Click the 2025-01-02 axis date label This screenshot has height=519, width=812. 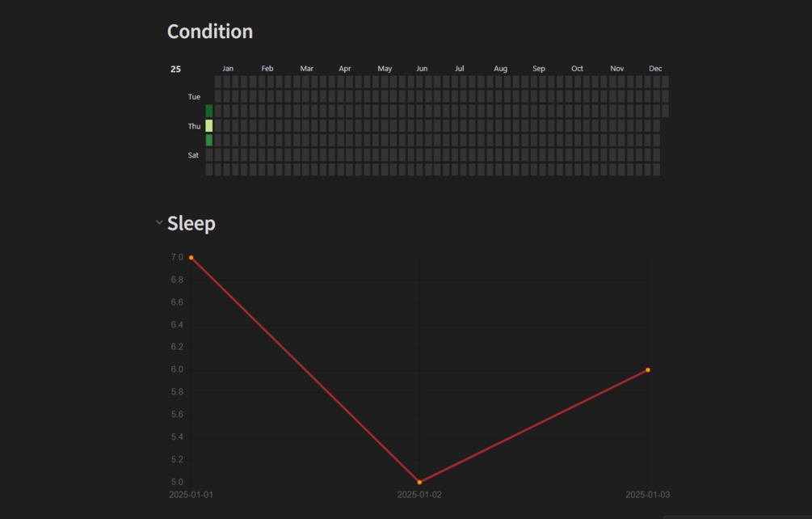pos(419,495)
